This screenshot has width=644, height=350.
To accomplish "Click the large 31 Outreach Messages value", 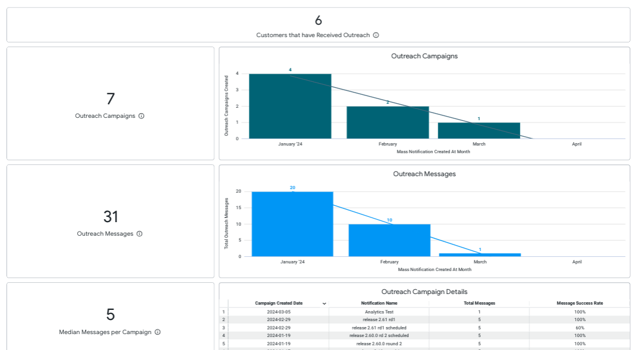I will (x=111, y=217).
